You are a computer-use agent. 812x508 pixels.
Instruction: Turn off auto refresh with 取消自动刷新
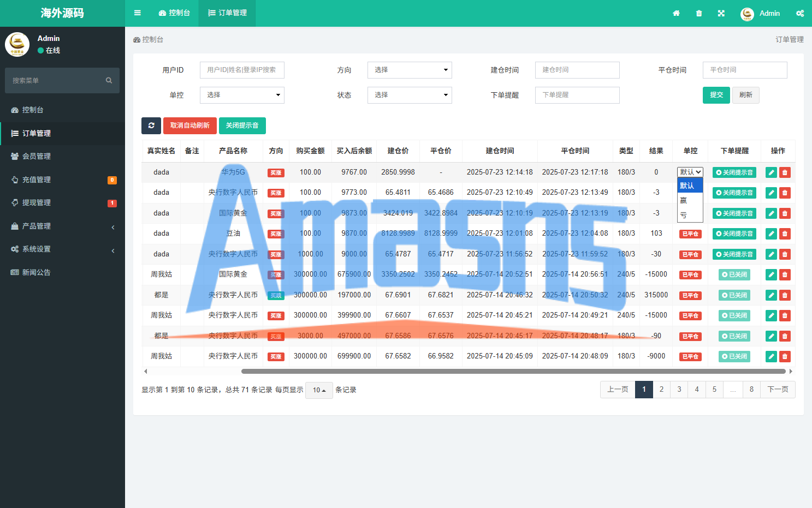pos(189,125)
